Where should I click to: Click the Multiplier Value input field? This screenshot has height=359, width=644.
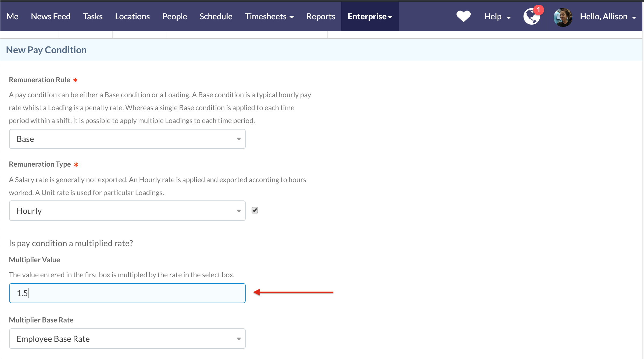pos(127,293)
